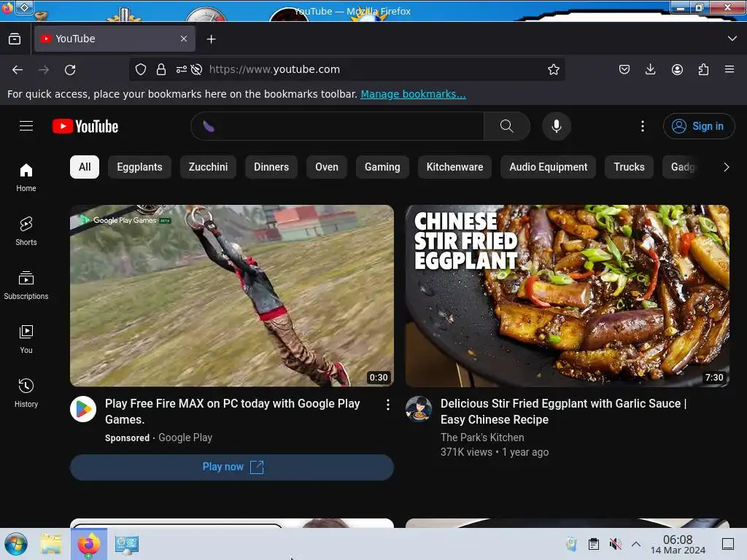This screenshot has width=747, height=560.
Task: Show hidden system tray icons
Action: coord(635,544)
